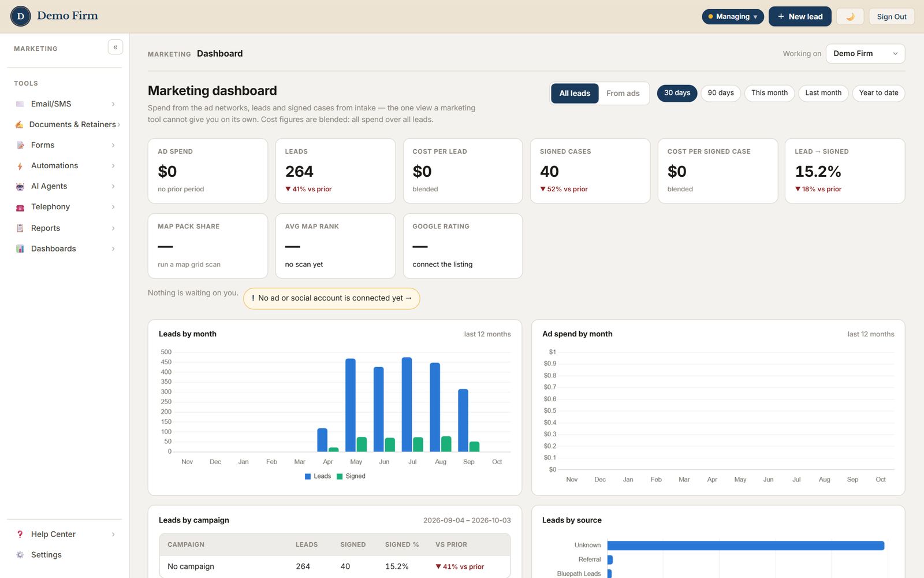Open Reports in the sidebar
This screenshot has height=578, width=924.
click(x=65, y=228)
